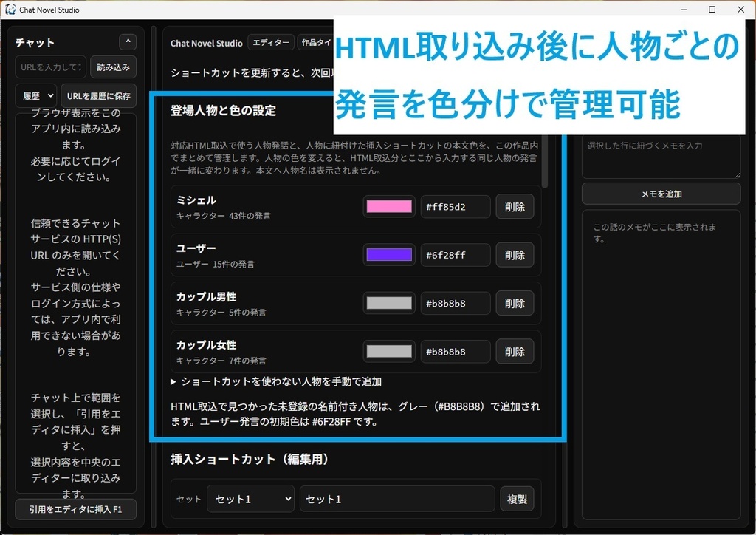The width and height of the screenshot is (756, 535).
Task: Edit カップル男性 hex color field
Action: [455, 303]
